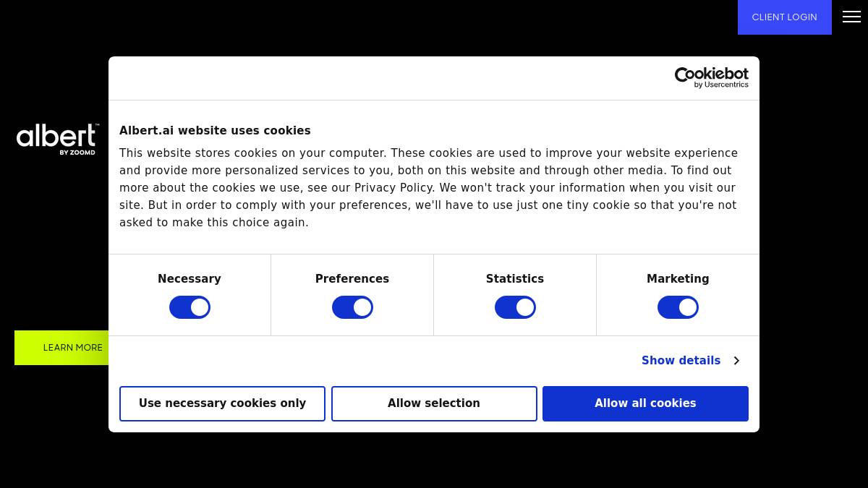Click the 'Albert.ai website uses cookies' heading

click(x=215, y=131)
